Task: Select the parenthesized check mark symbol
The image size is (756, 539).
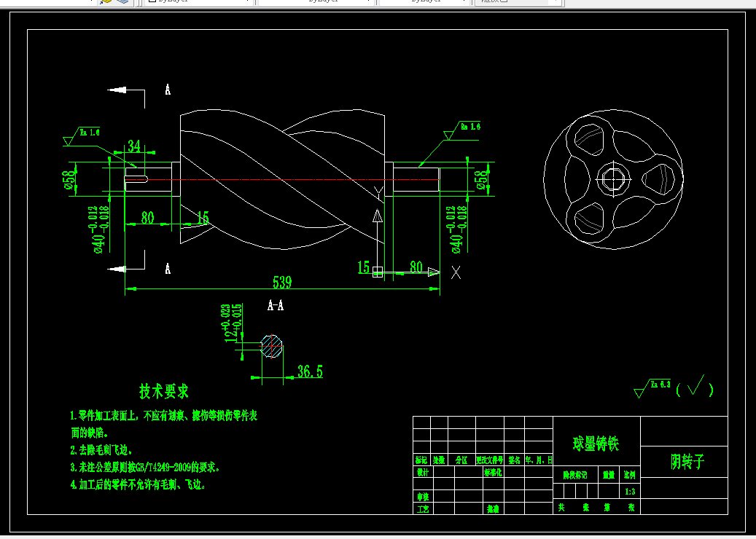Action: click(x=695, y=387)
